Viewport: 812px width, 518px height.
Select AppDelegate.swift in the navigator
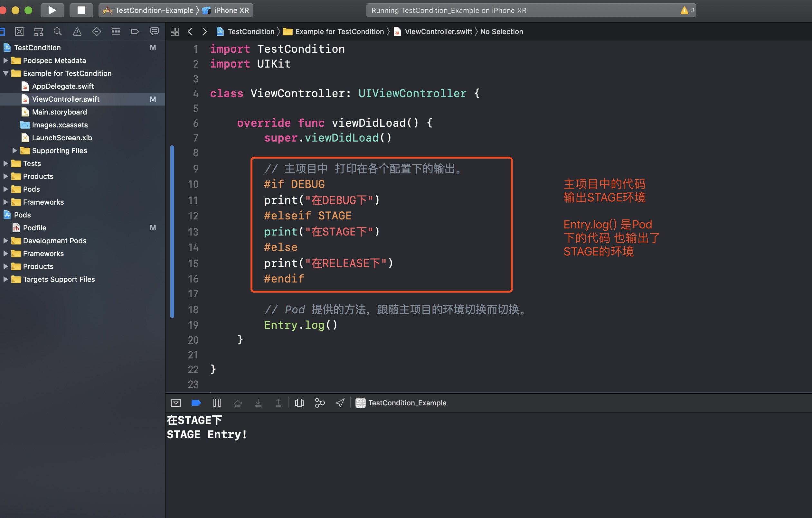(x=63, y=86)
